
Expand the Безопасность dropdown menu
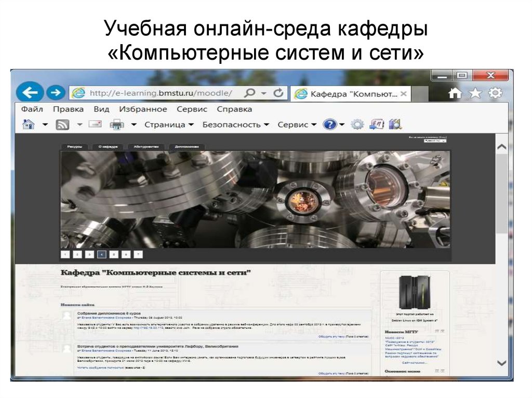(x=236, y=125)
